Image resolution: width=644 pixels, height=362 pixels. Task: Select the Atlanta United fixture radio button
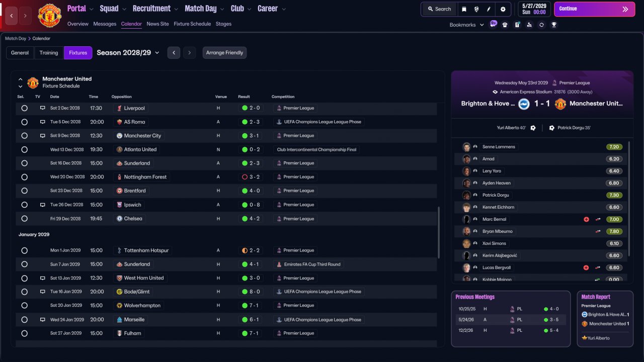(24, 149)
